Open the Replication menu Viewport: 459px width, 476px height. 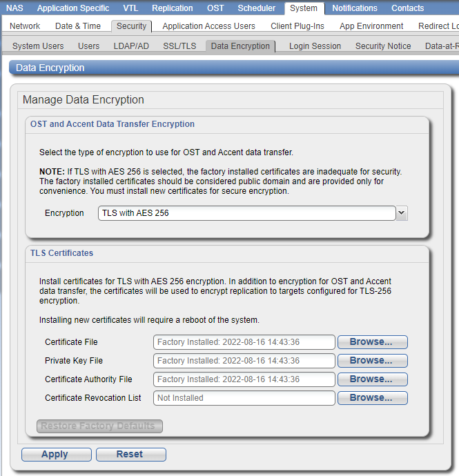[173, 8]
